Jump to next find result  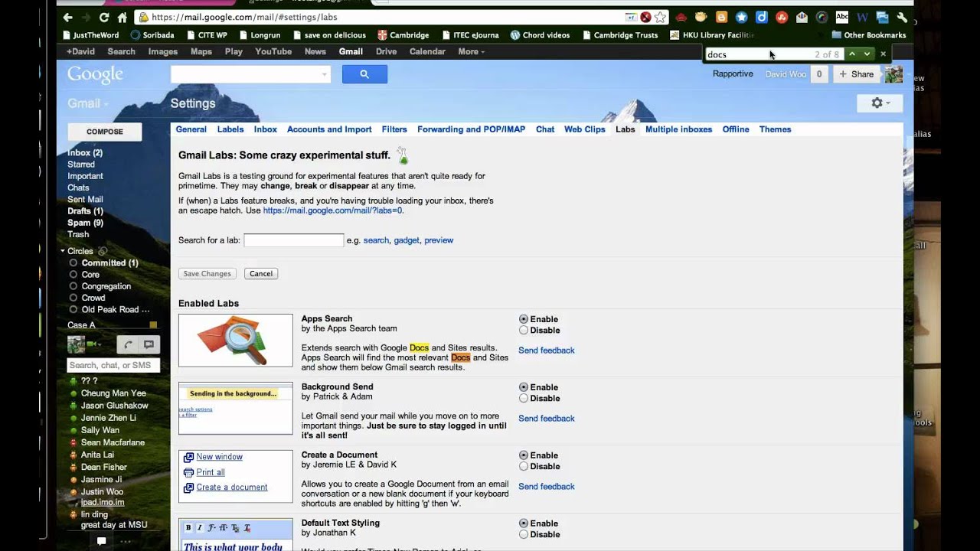click(867, 54)
